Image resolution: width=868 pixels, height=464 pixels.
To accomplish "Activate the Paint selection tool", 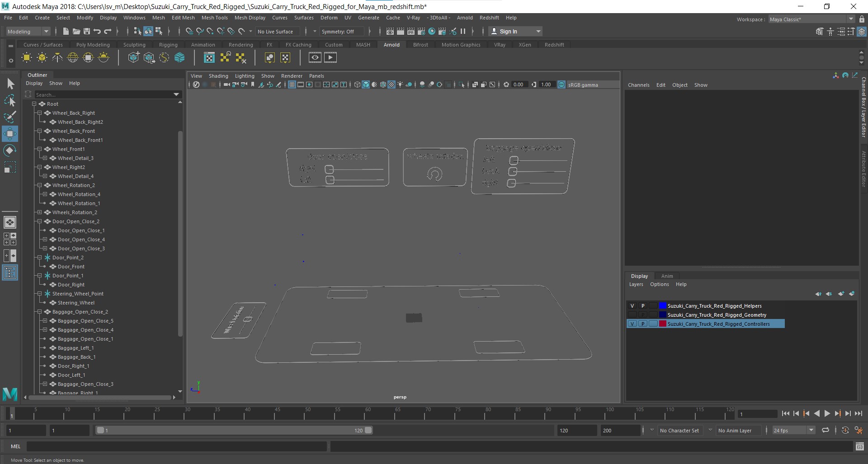I will pos(10,117).
